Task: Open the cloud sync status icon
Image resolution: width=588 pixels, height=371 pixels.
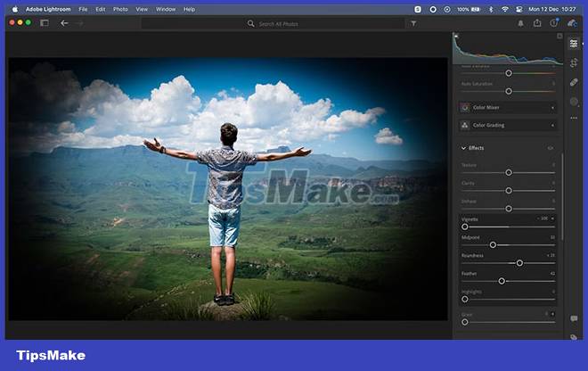Action: tap(571, 23)
